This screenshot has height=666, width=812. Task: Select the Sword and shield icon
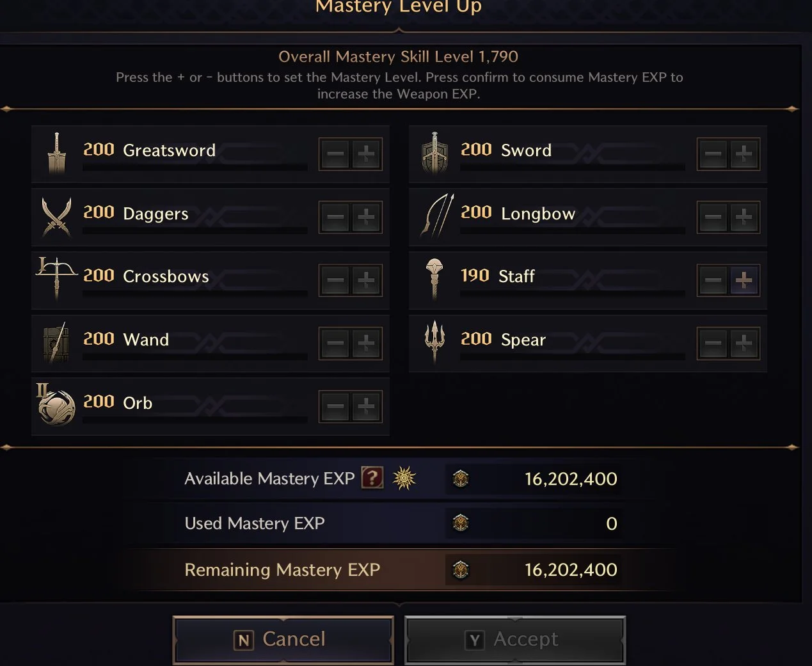point(434,154)
